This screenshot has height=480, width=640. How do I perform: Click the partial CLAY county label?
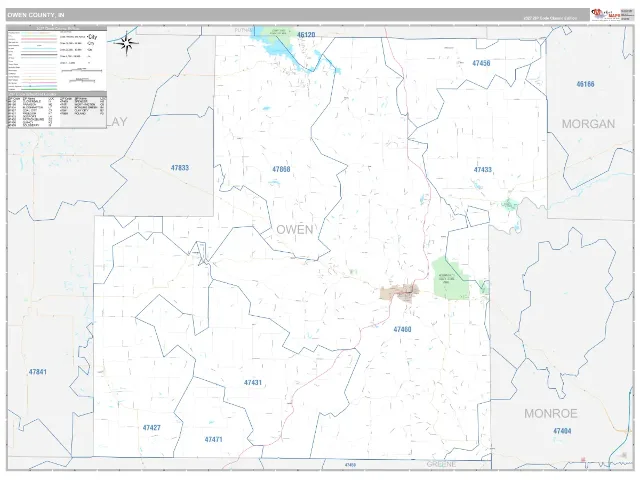tap(117, 122)
